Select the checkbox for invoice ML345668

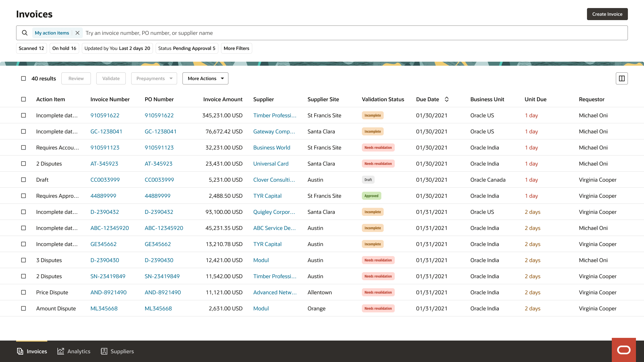tap(23, 308)
